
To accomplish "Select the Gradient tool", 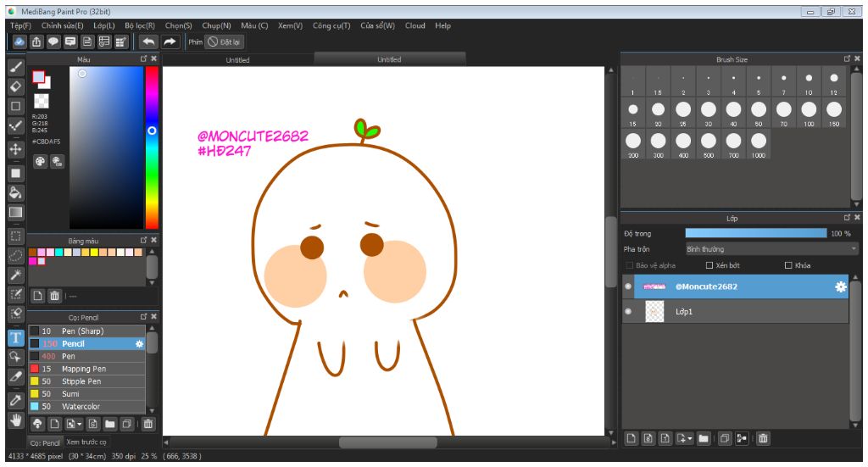I will point(16,213).
